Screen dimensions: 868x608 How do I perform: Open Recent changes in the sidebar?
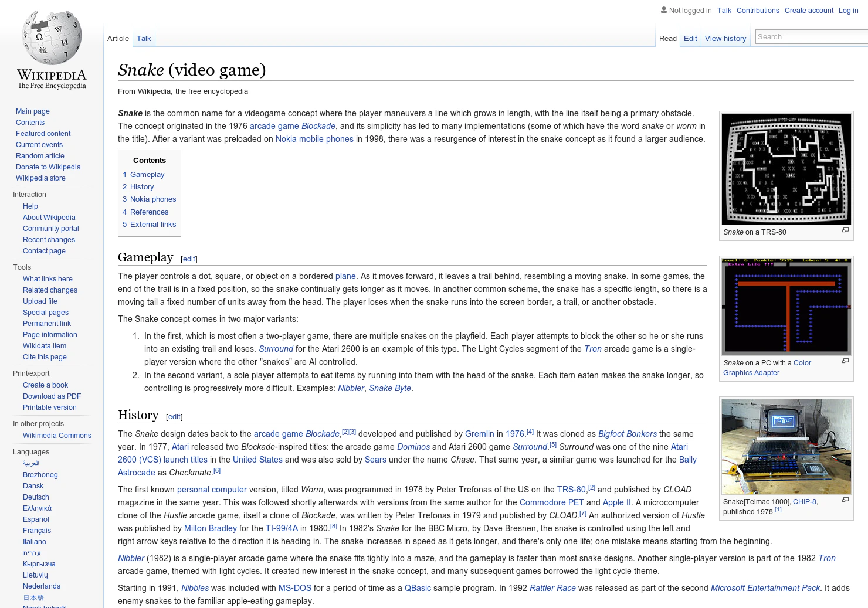tap(49, 240)
